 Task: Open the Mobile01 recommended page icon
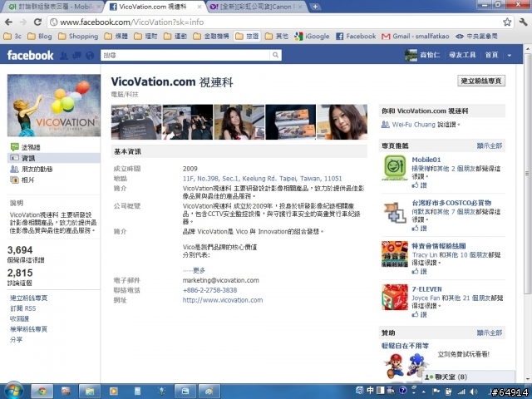pos(395,168)
